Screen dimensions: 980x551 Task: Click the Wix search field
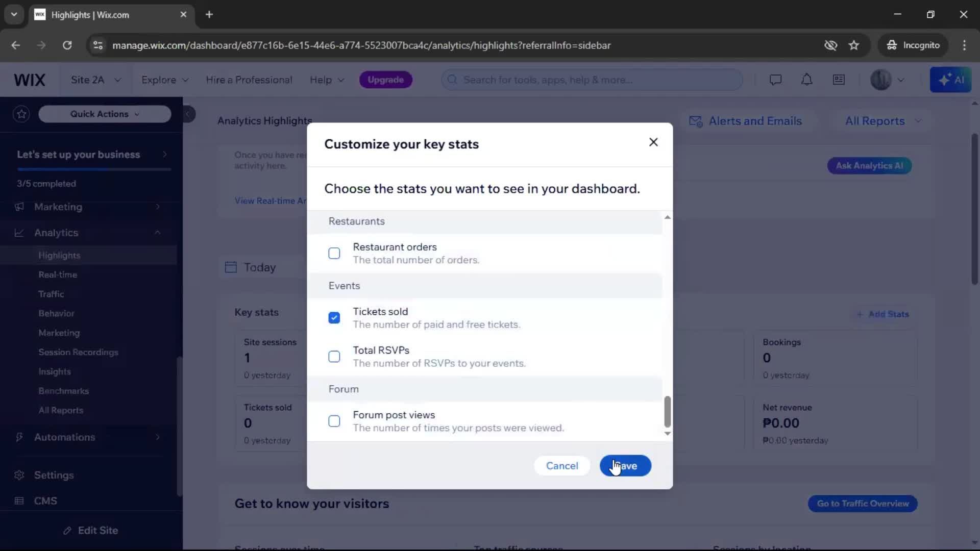pos(592,80)
